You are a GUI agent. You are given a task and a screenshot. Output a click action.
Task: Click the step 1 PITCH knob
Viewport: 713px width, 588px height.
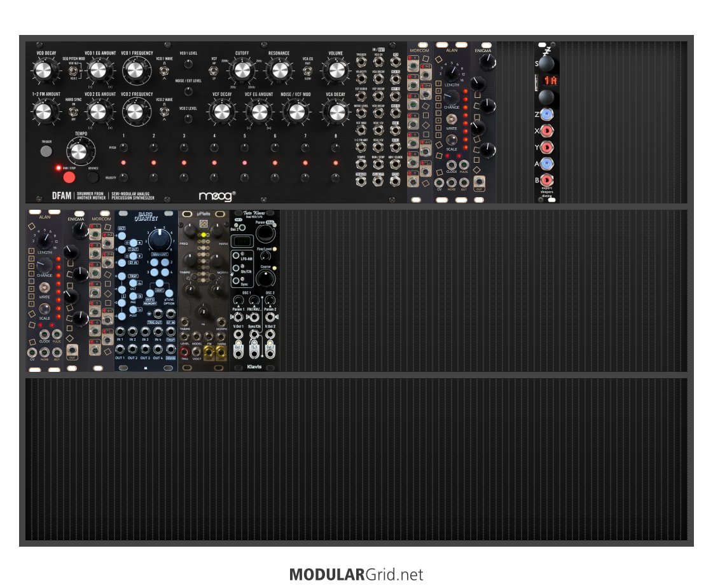[123, 147]
